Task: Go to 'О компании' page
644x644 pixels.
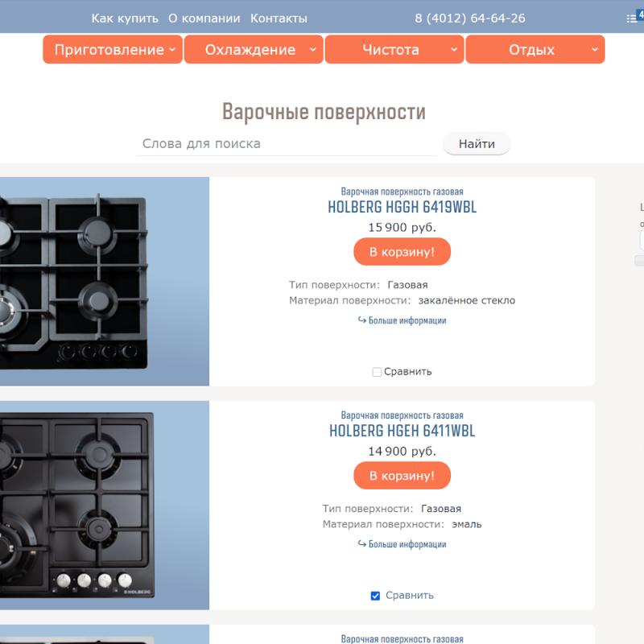Action: tap(204, 19)
